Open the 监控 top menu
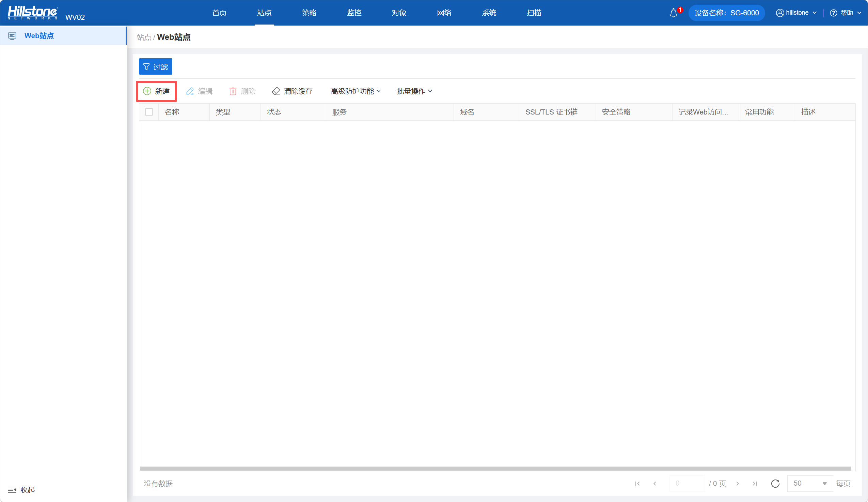This screenshot has height=502, width=868. (x=354, y=13)
